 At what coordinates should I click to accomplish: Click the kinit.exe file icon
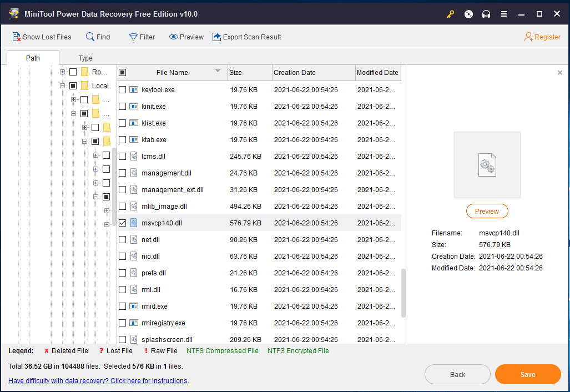point(134,106)
